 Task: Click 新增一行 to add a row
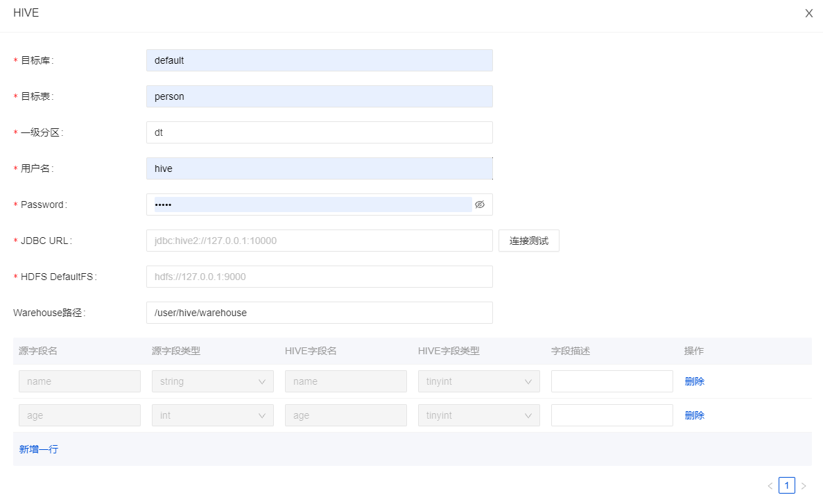tap(39, 449)
